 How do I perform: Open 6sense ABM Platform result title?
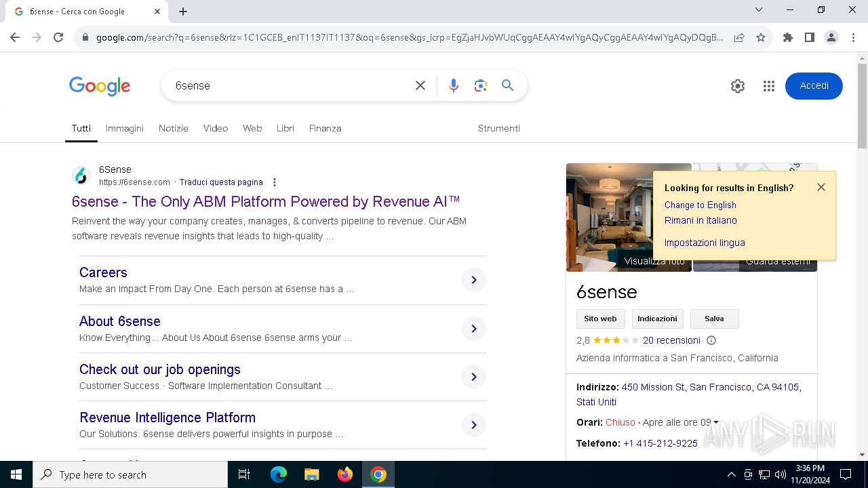pos(266,201)
